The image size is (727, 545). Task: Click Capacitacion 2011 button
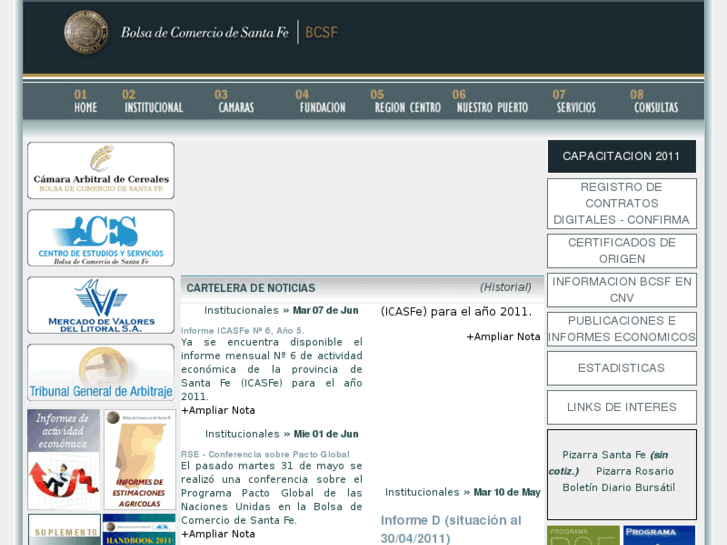tap(622, 156)
